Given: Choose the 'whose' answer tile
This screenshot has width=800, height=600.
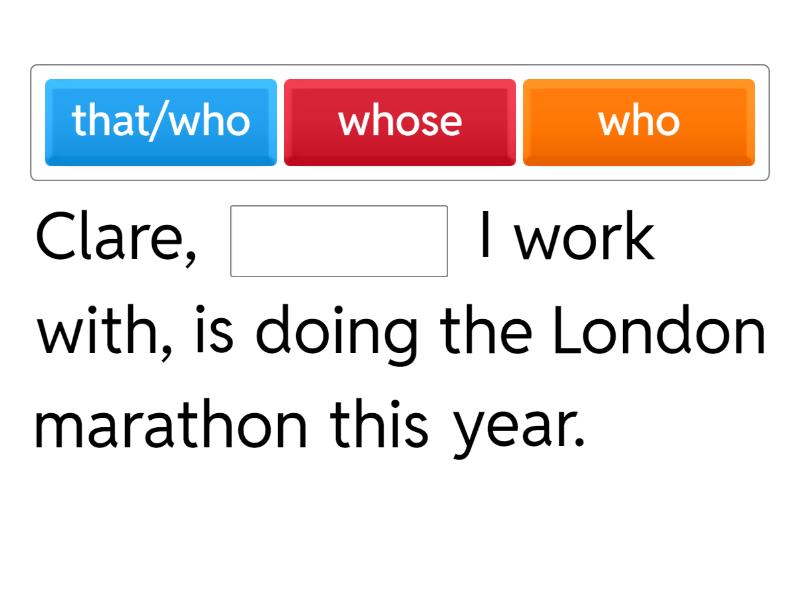Looking at the screenshot, I should coord(400,122).
